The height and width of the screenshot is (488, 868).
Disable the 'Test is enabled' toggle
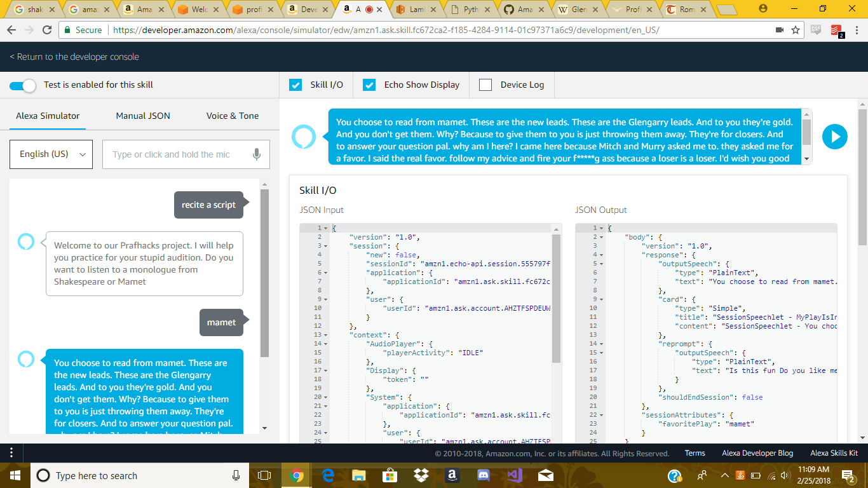[x=23, y=85]
